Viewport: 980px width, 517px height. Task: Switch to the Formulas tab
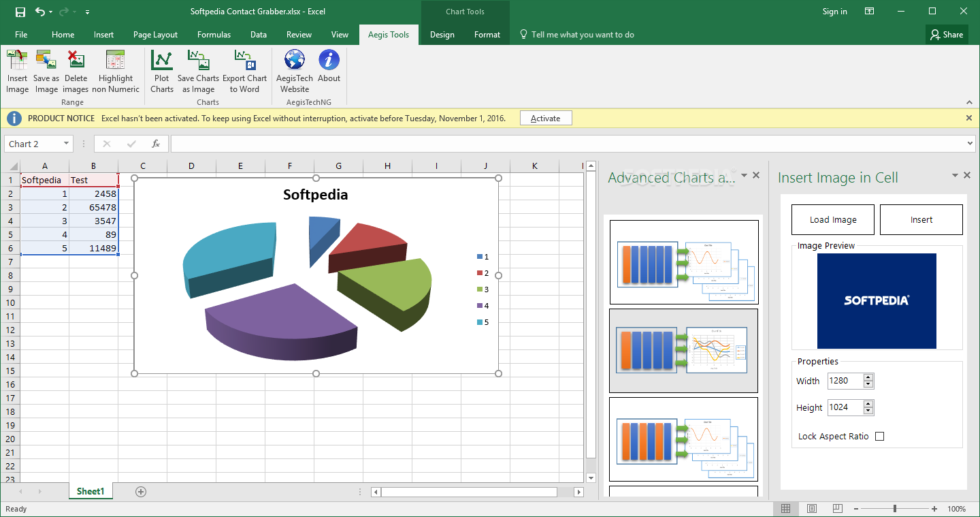[214, 35]
